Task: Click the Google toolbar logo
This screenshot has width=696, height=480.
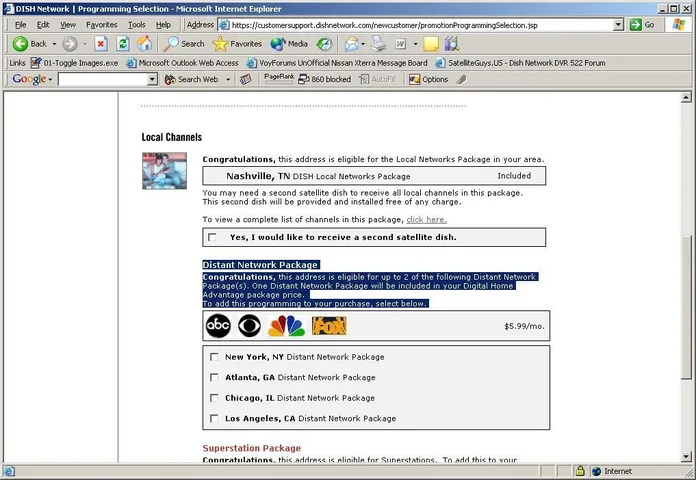Action: [29, 79]
